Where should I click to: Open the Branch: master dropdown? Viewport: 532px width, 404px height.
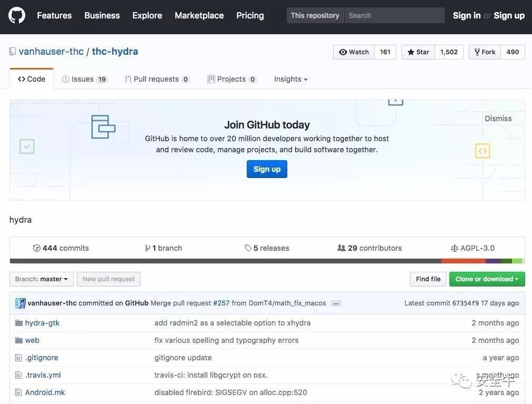42,279
